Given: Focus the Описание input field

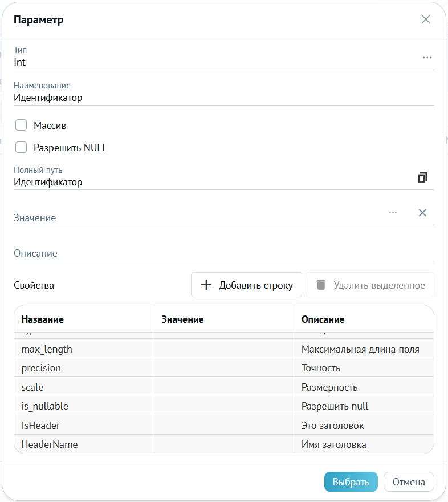Looking at the screenshot, I should pos(224,253).
